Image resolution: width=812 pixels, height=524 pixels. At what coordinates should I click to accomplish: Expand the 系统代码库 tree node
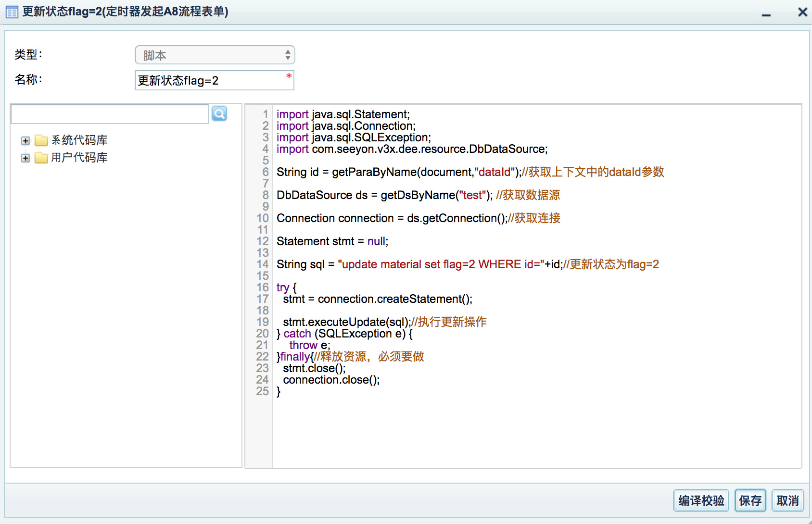(x=25, y=141)
